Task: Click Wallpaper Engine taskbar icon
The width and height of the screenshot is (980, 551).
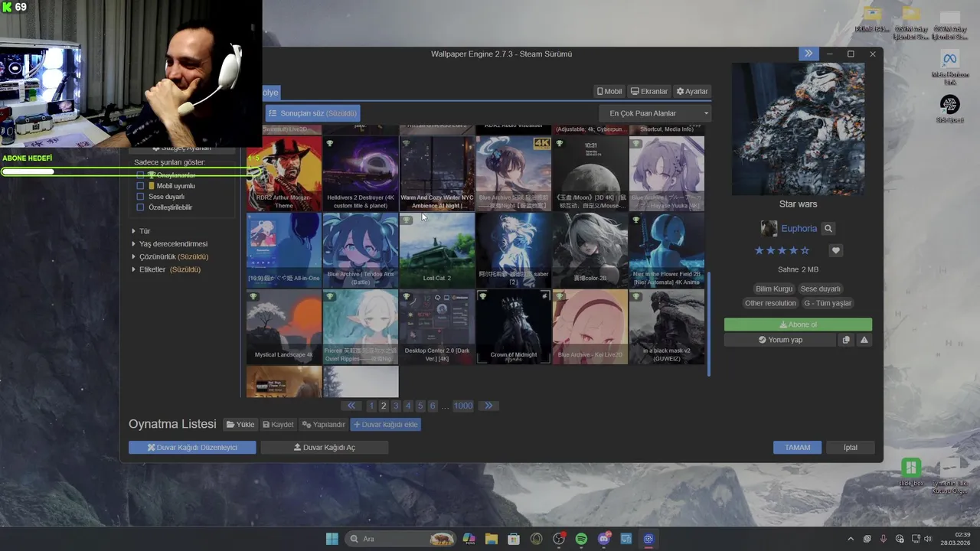Action: pos(648,539)
